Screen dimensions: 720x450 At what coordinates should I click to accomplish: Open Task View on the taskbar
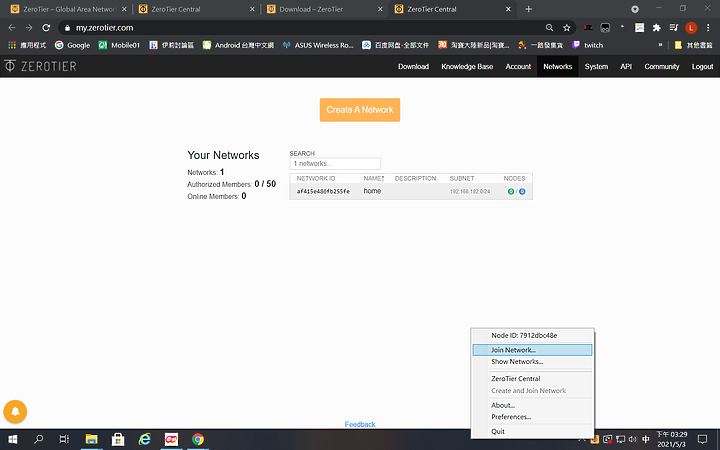coord(64,439)
